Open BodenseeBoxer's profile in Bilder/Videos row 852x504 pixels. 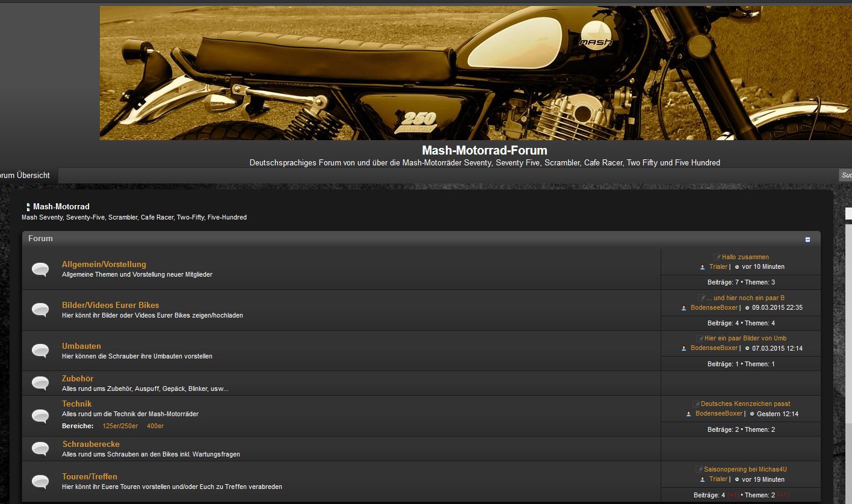[714, 307]
